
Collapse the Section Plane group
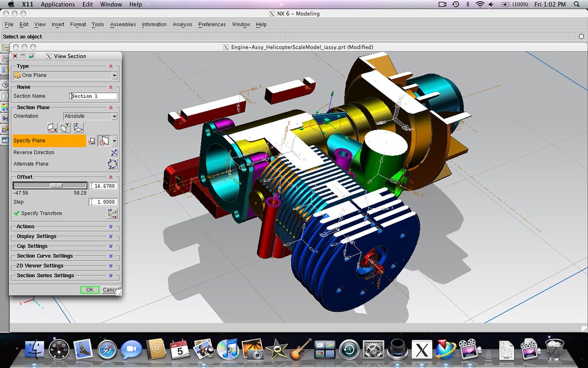pos(111,108)
